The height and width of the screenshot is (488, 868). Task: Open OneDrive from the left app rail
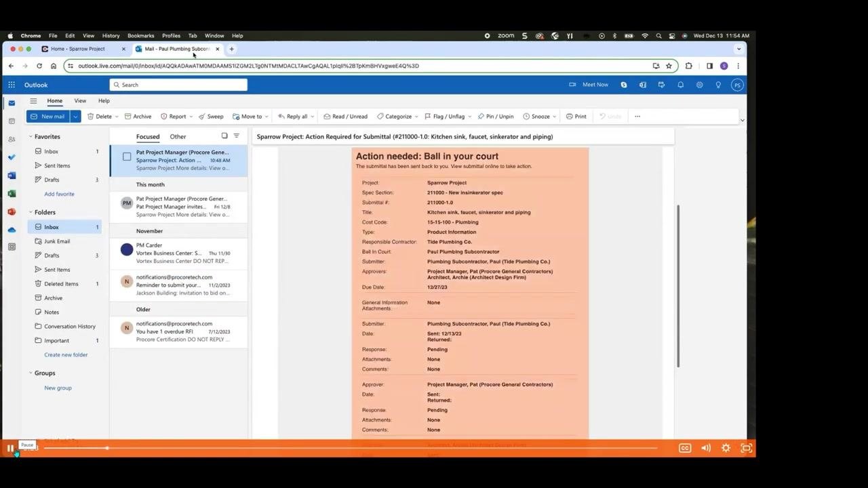(12, 230)
